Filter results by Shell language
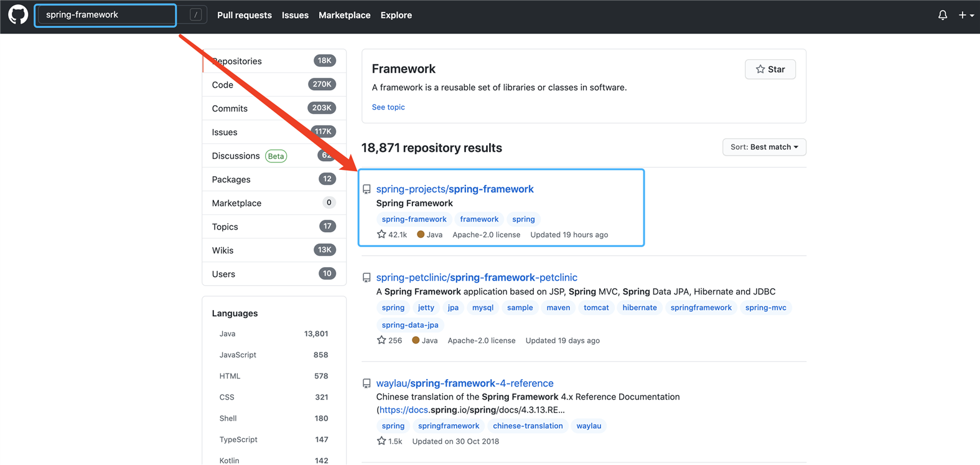Screen dimensions: 980x465 pos(274,418)
